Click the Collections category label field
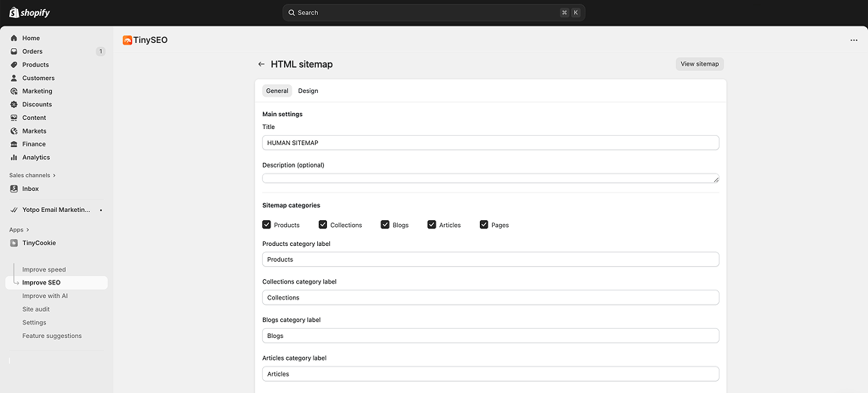The width and height of the screenshot is (868, 393). (491, 298)
